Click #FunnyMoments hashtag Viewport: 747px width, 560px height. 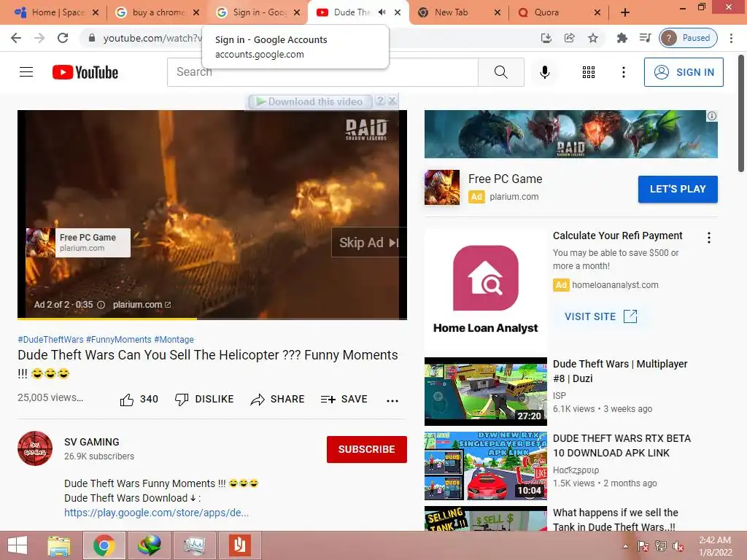[x=119, y=340]
